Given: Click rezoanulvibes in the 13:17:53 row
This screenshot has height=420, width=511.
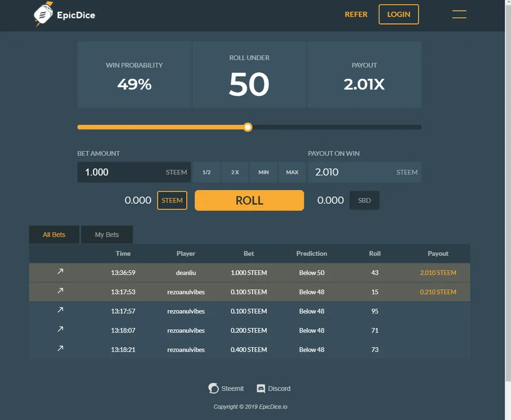Looking at the screenshot, I should [186, 292].
